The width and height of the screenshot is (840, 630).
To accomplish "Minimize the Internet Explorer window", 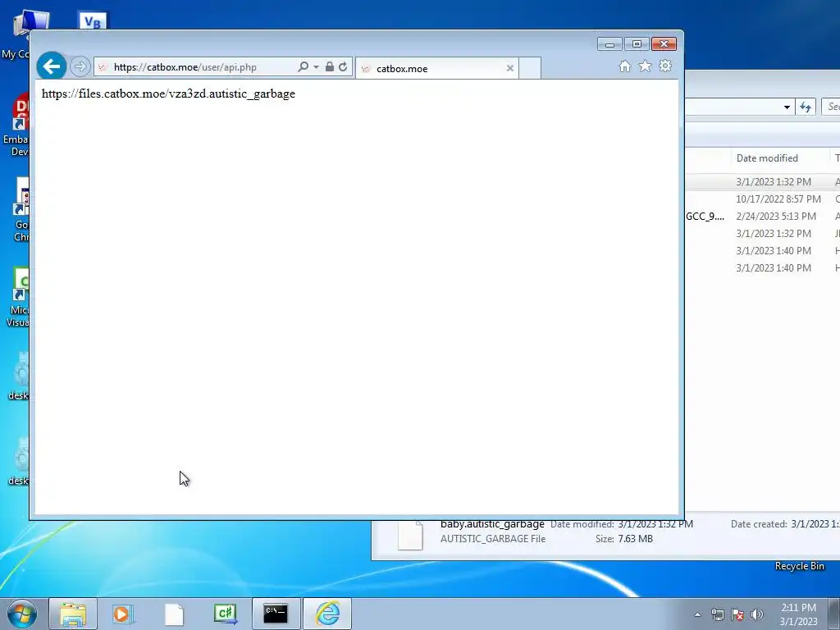I will (x=609, y=44).
